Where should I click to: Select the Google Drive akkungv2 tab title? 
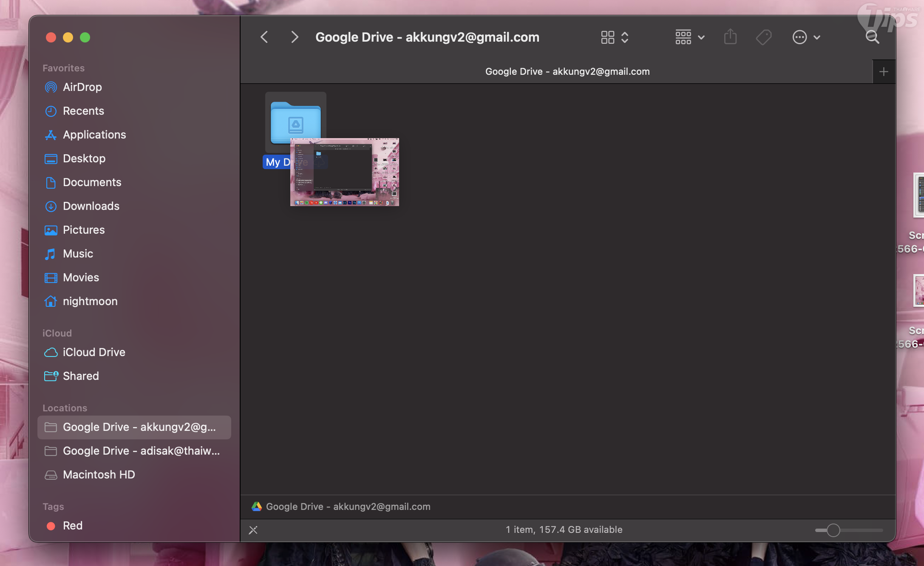(x=567, y=72)
